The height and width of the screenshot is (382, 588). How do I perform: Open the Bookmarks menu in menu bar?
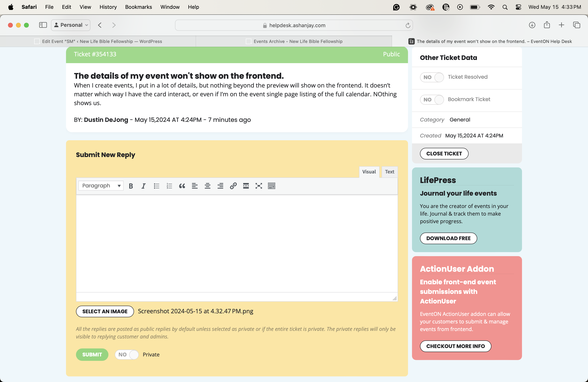pyautogui.click(x=138, y=7)
